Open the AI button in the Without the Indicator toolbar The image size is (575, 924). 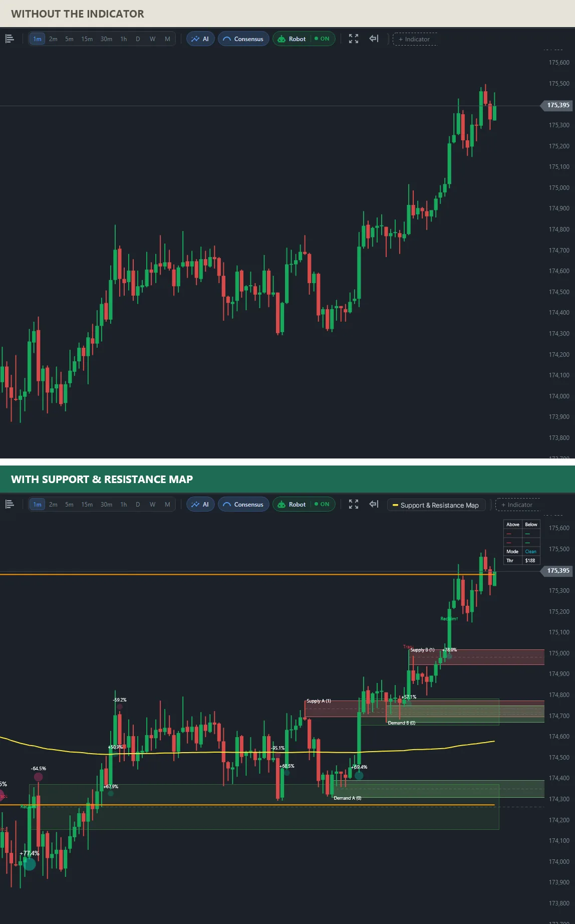pos(200,39)
